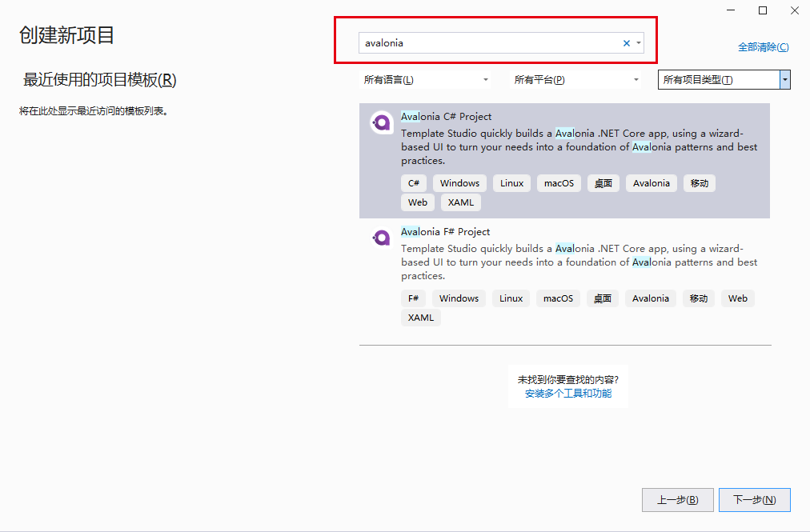Click the C# project description text

coord(579,147)
